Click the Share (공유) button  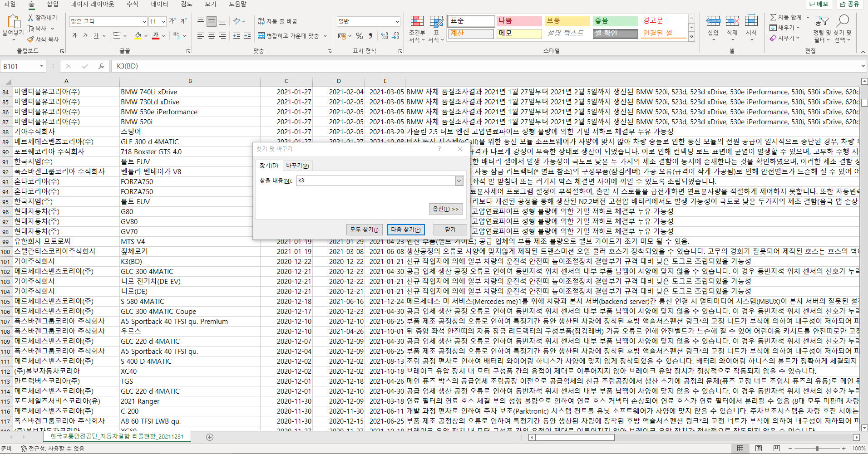849,4
